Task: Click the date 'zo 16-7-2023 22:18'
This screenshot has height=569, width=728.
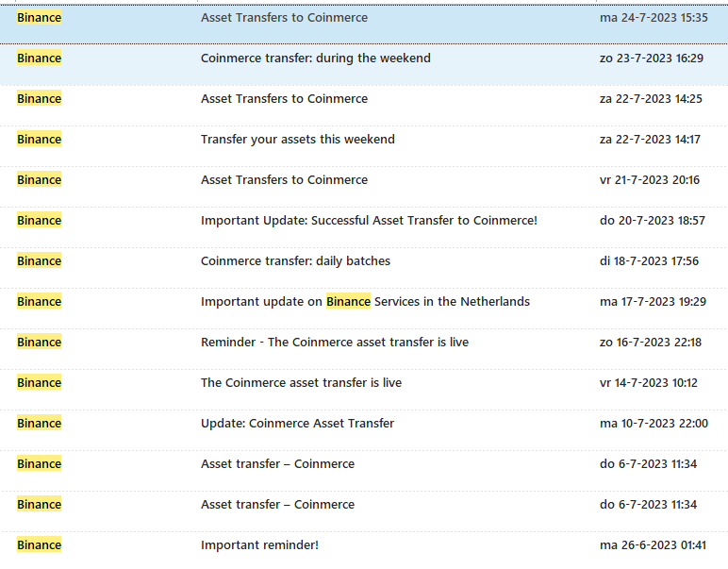Action: click(651, 342)
